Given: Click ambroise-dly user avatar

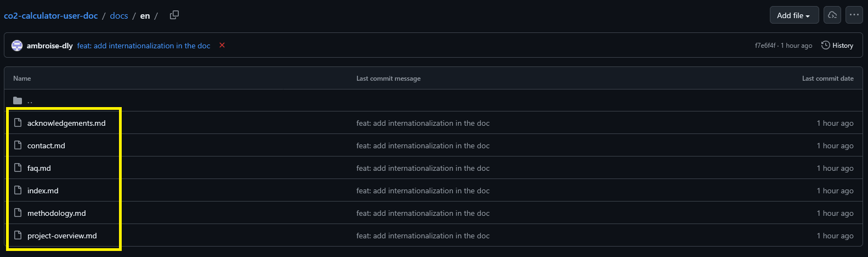Looking at the screenshot, I should (x=17, y=46).
